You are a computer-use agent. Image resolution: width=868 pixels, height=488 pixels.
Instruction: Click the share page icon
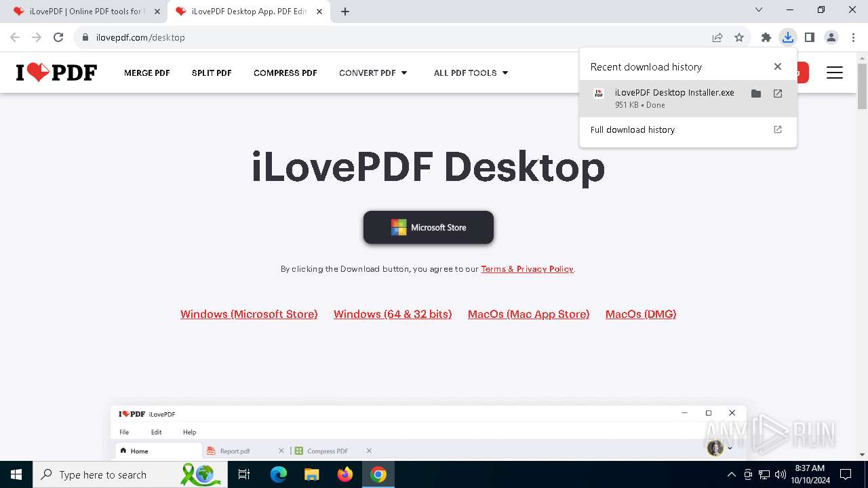point(717,37)
